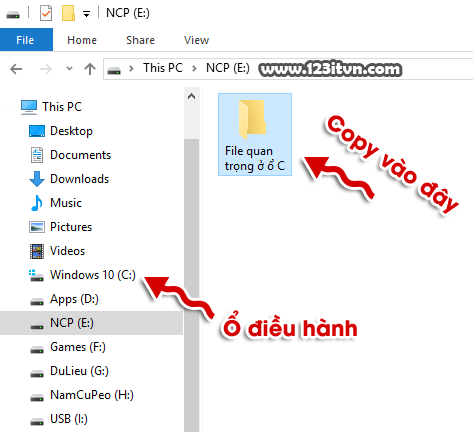Open Videos in the navigation pane

coord(67,251)
